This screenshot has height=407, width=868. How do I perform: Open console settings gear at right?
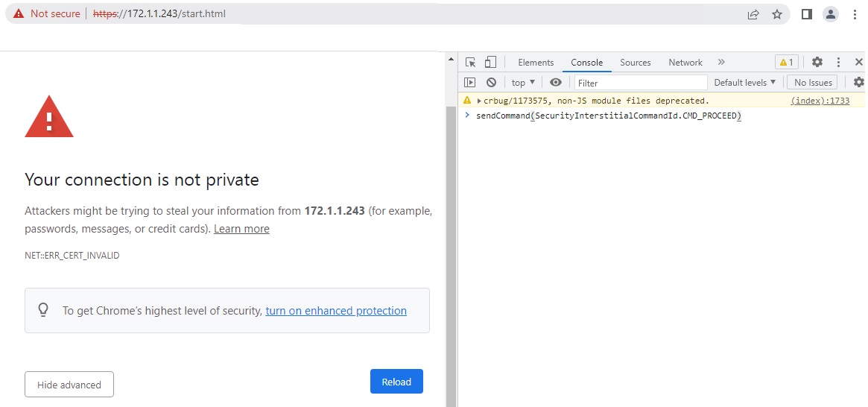pos(858,83)
